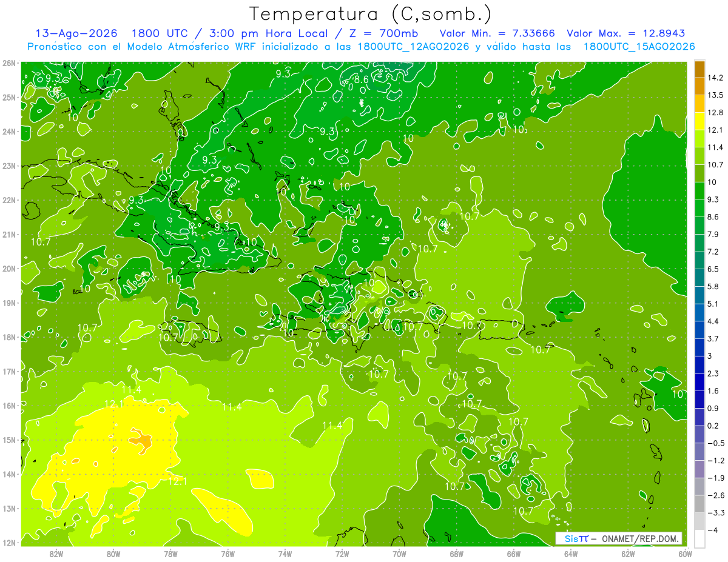The width and height of the screenshot is (728, 562).
Task: Click the 82W longitude axis label
Action: tap(56, 554)
